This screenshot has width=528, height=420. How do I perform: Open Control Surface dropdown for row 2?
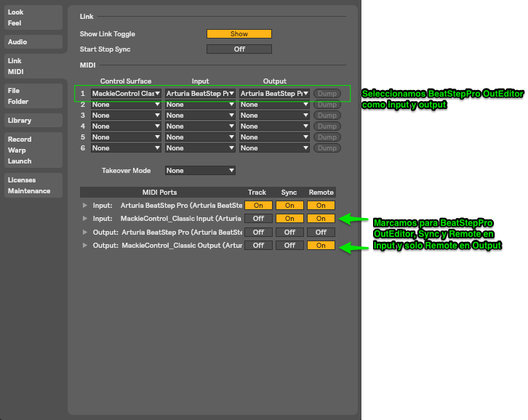click(x=126, y=105)
